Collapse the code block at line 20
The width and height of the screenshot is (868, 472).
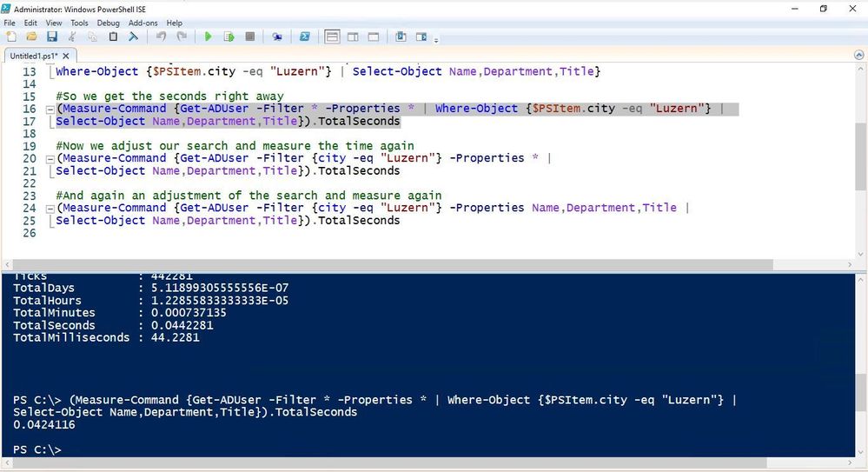tap(50, 159)
